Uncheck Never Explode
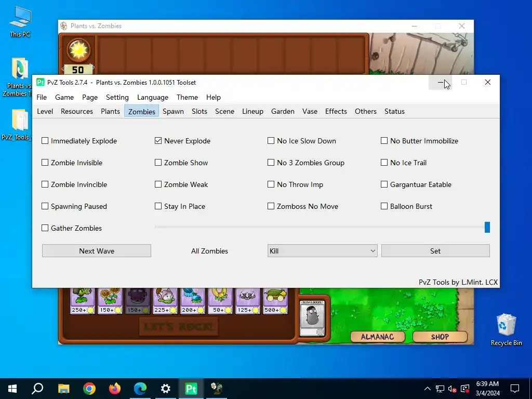This screenshot has height=399, width=532. point(158,141)
